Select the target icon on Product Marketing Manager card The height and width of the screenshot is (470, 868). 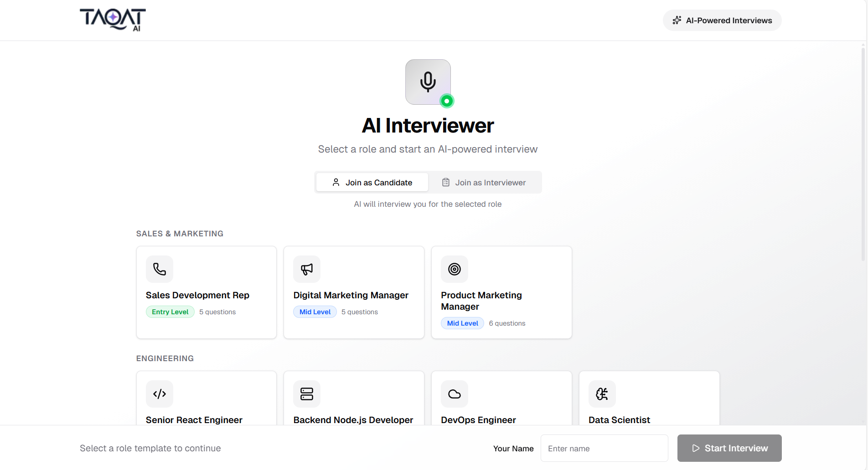pos(454,269)
